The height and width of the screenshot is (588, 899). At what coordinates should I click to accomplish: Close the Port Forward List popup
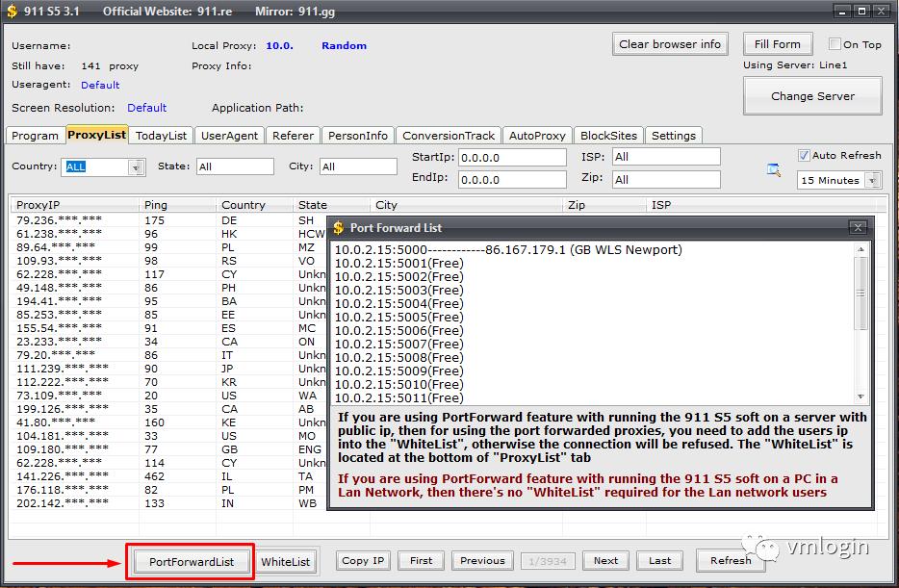tap(858, 227)
